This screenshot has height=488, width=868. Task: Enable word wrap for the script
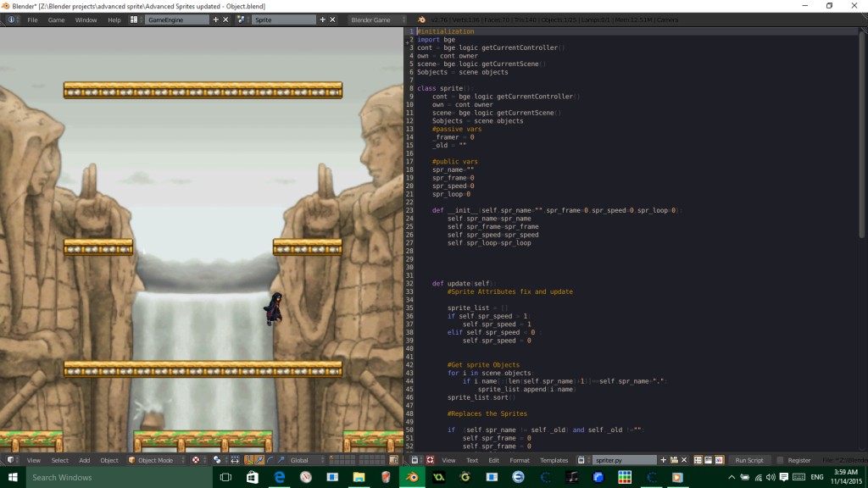709,460
